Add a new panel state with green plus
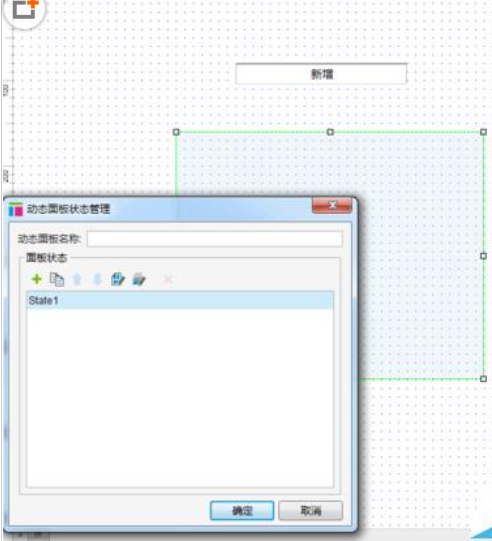 37,279
